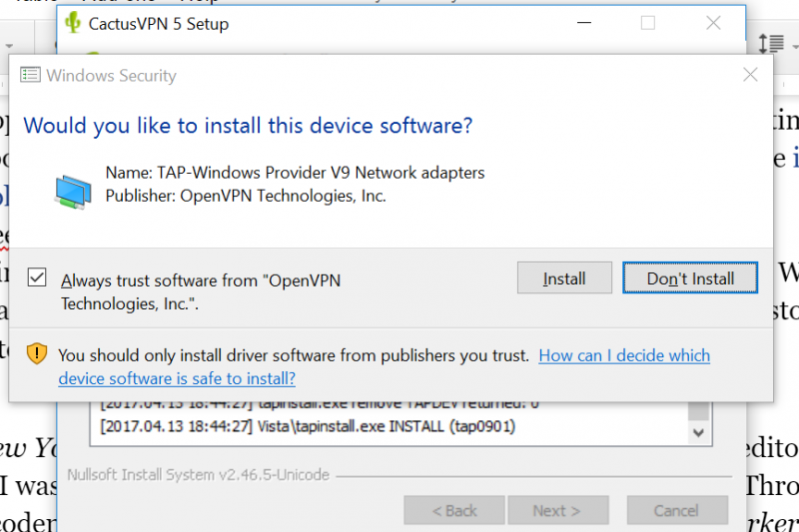Image resolution: width=799 pixels, height=532 pixels.
Task: Click the Windows Security title icon
Action: pyautogui.click(x=30, y=75)
